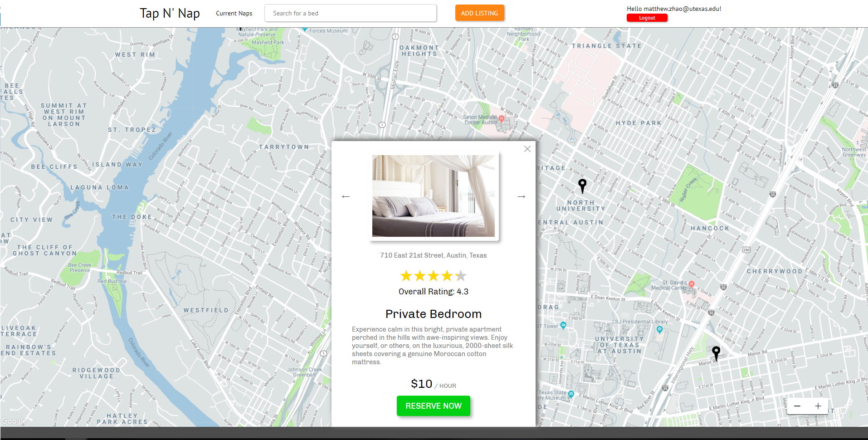Click the Private Bedroom title
This screenshot has width=868, height=440.
pos(434,314)
